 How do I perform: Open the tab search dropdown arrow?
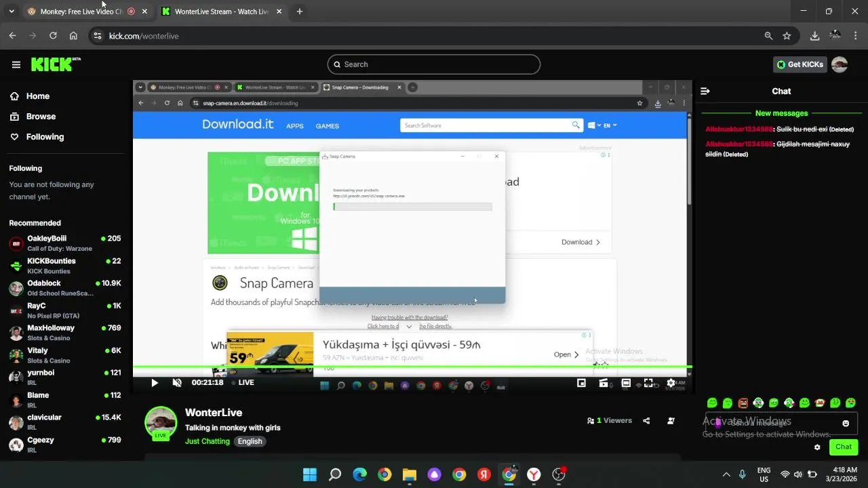coord(12,12)
